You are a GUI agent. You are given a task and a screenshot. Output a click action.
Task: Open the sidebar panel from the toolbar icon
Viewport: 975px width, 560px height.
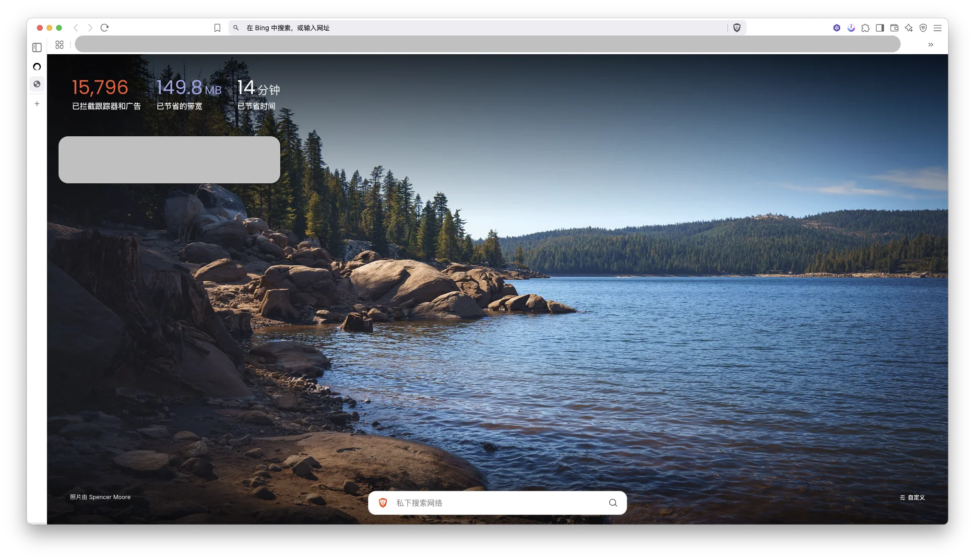(x=880, y=28)
